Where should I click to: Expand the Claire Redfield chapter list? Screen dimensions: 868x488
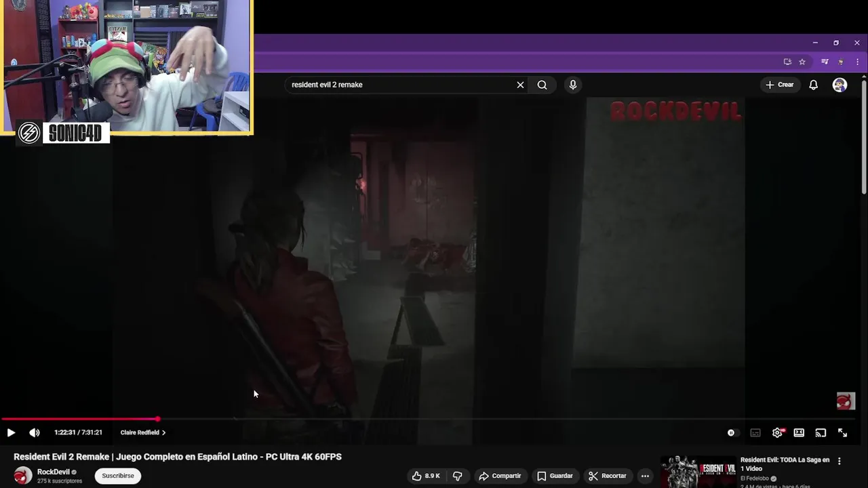click(143, 432)
